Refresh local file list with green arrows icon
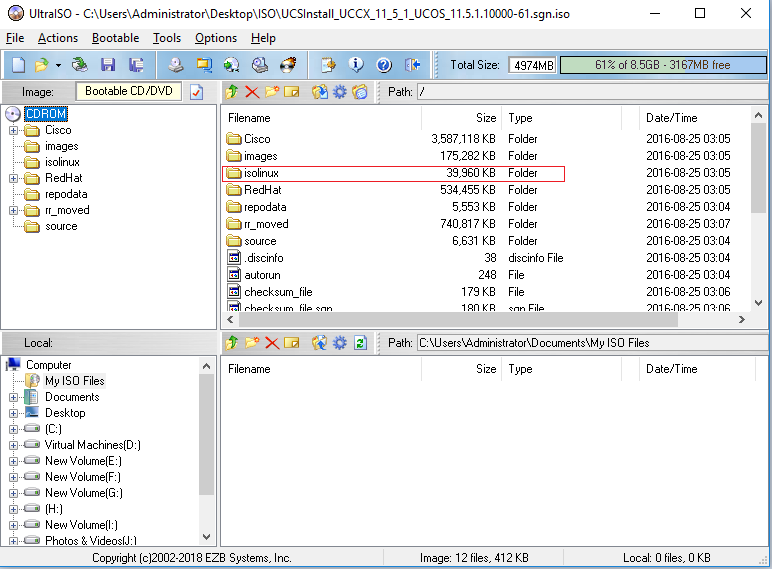Viewport: 772px width, 570px height. tap(360, 343)
